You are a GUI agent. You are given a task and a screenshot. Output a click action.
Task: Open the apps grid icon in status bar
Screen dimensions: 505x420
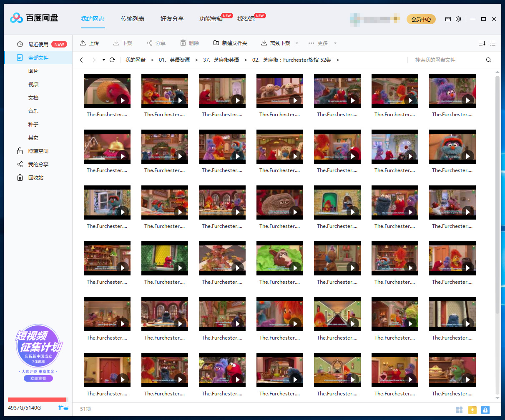click(x=459, y=410)
